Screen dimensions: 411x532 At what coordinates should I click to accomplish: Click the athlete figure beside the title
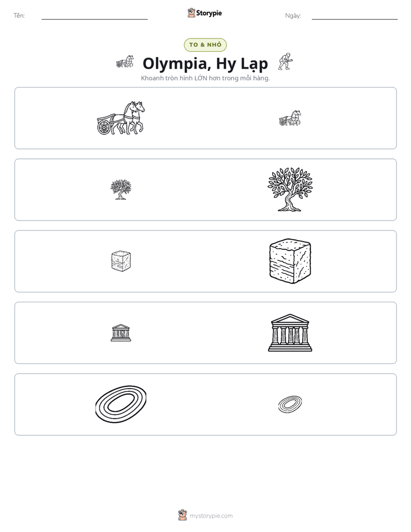[x=286, y=62]
